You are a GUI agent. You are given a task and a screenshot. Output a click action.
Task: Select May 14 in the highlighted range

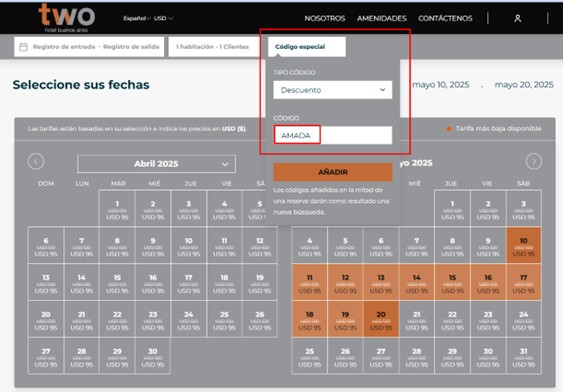417,283
